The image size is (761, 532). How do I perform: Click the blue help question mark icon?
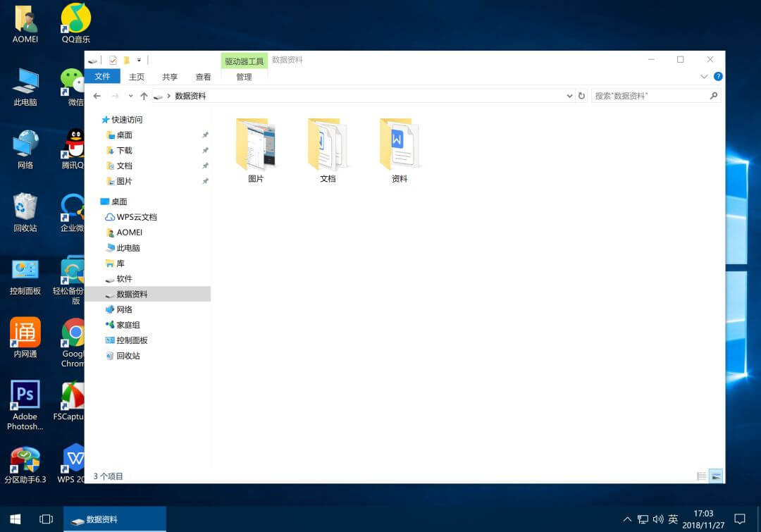point(718,77)
